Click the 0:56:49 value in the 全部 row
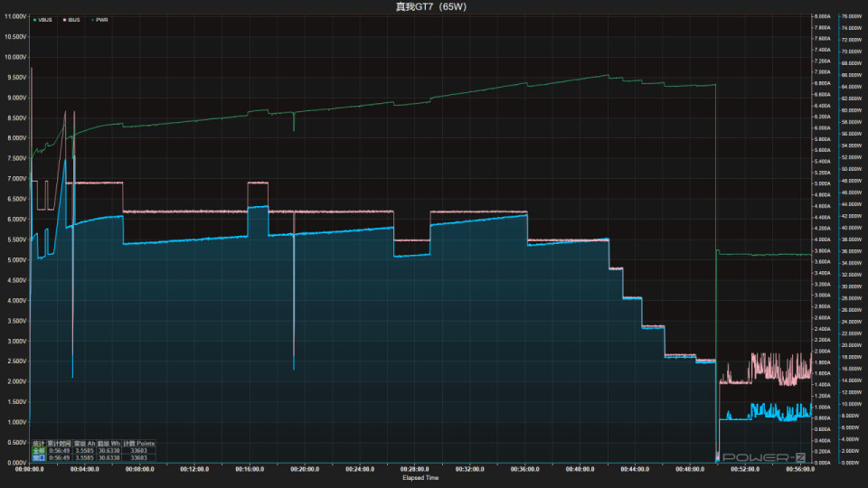 pos(60,450)
